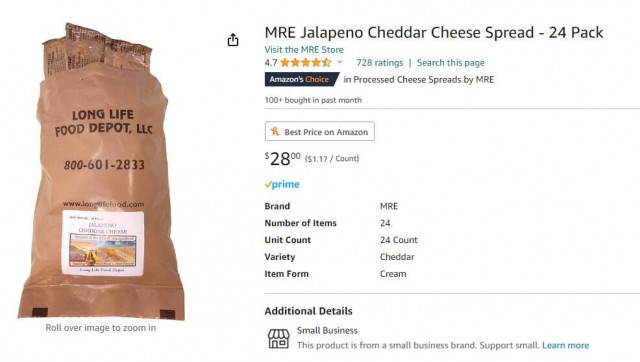
Task: Expand the ratings dropdown chevron
Action: (340, 62)
